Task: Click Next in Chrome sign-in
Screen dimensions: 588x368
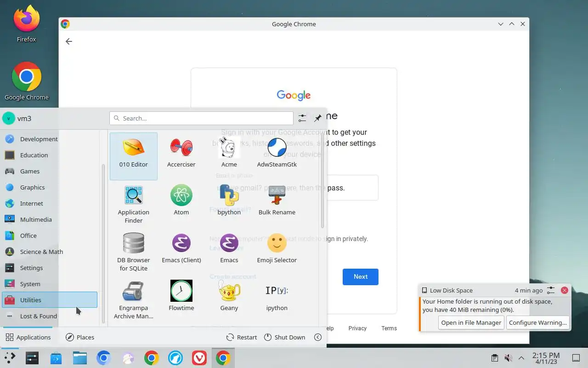Action: (x=361, y=276)
